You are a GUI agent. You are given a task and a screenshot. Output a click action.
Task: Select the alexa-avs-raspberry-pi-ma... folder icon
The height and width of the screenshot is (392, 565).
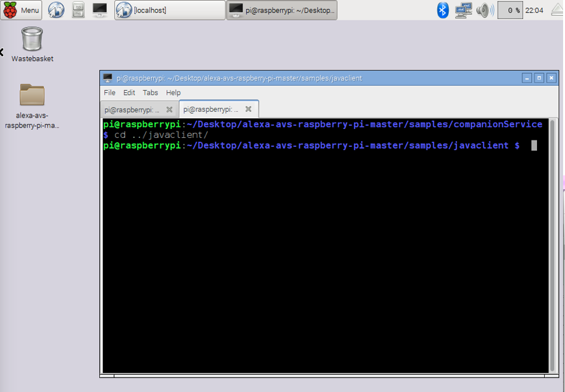pyautogui.click(x=32, y=106)
